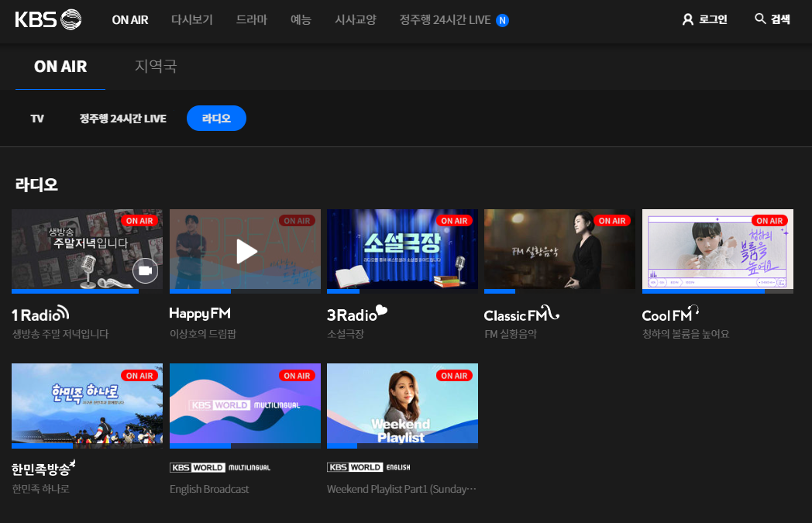Open 예능 menu
812x523 pixels.
[301, 19]
